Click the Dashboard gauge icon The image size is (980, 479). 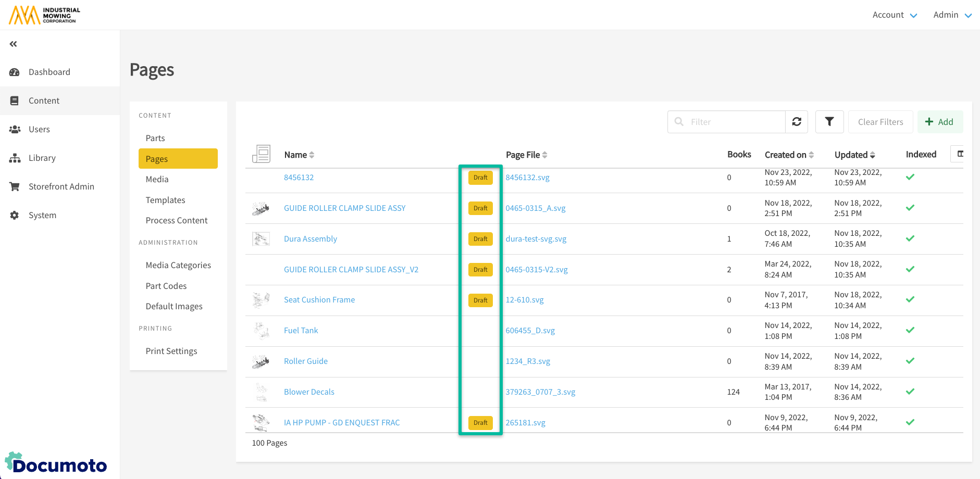15,72
